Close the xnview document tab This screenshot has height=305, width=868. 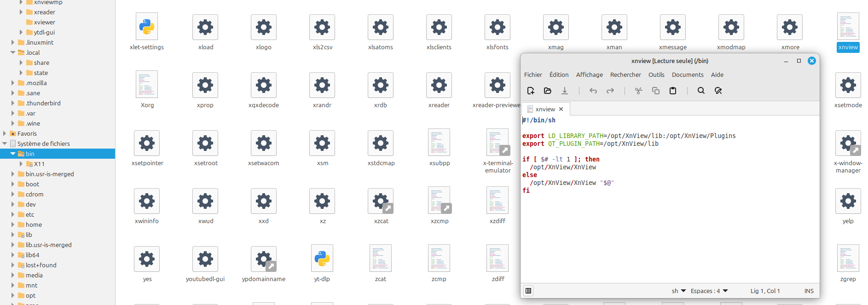point(561,109)
